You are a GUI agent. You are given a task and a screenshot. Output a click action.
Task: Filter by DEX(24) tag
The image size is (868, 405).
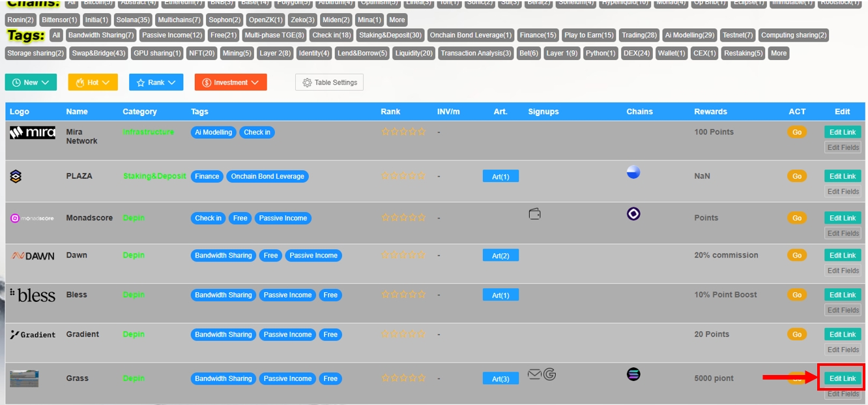click(x=636, y=53)
